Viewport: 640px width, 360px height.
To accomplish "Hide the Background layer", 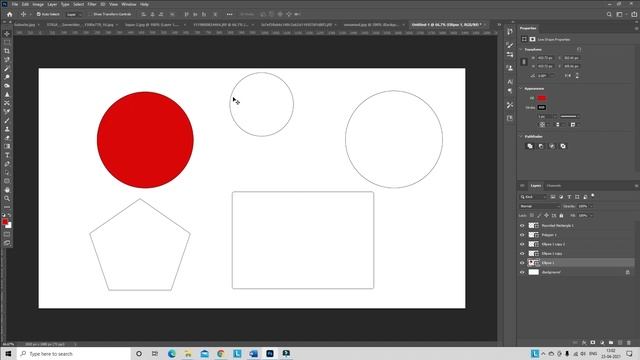I will point(522,272).
